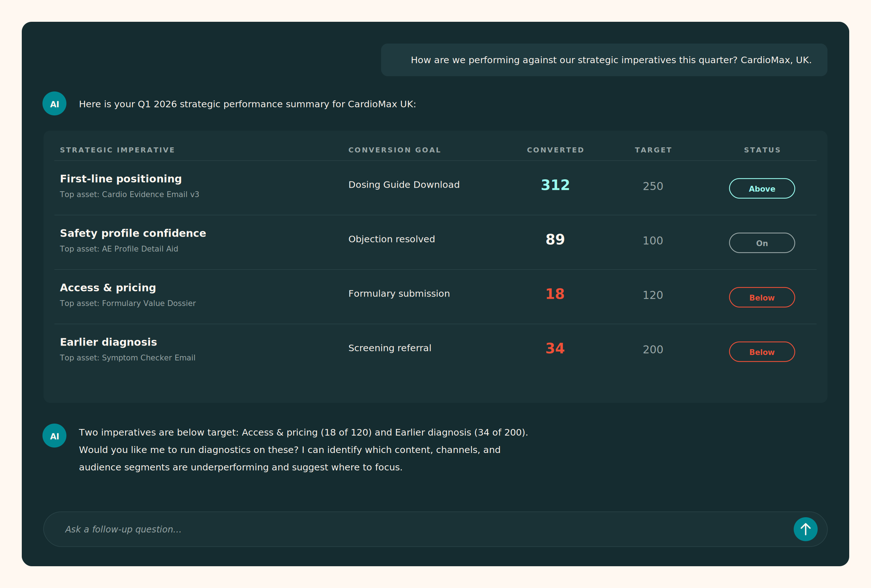This screenshot has width=871, height=588.
Task: Click the target value 250
Action: coord(653,186)
